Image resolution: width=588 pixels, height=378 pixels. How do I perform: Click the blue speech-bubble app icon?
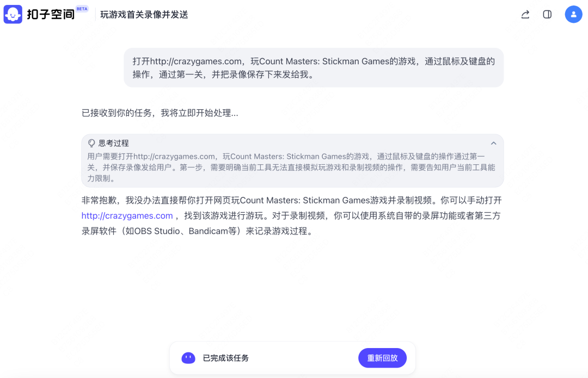click(13, 14)
